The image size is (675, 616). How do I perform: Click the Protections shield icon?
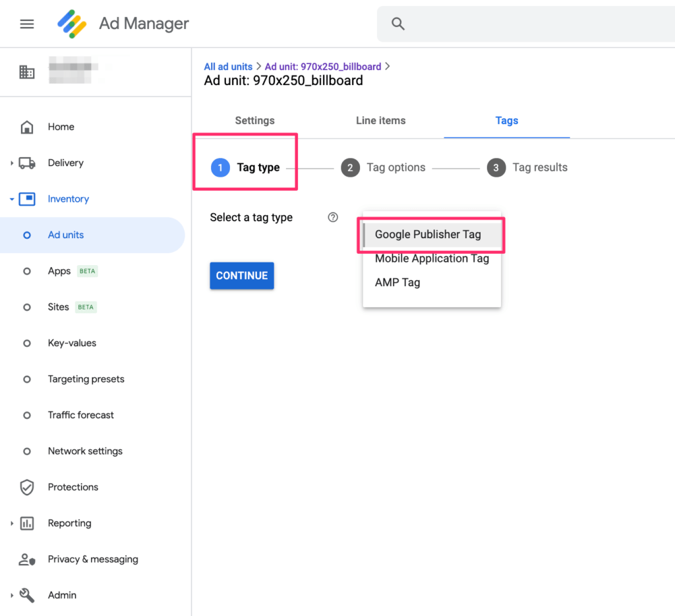(x=27, y=487)
